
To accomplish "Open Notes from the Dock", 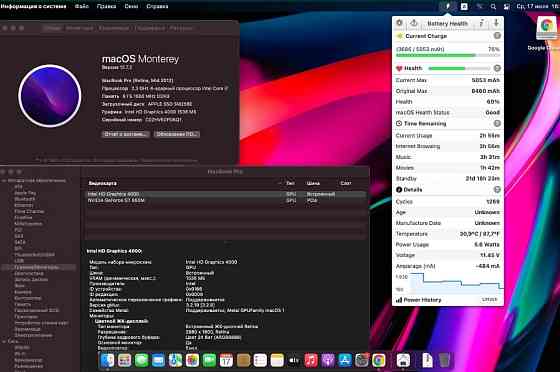I will click(x=277, y=360).
